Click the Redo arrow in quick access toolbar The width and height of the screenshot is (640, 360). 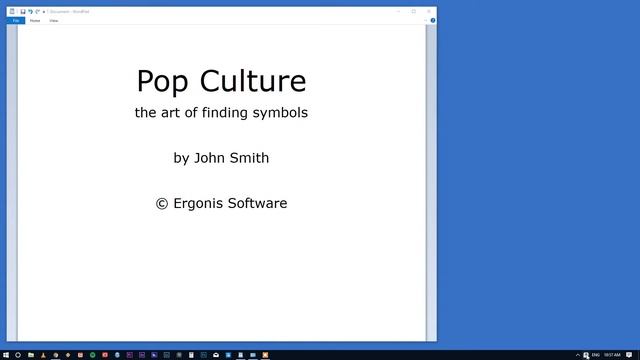pos(38,11)
